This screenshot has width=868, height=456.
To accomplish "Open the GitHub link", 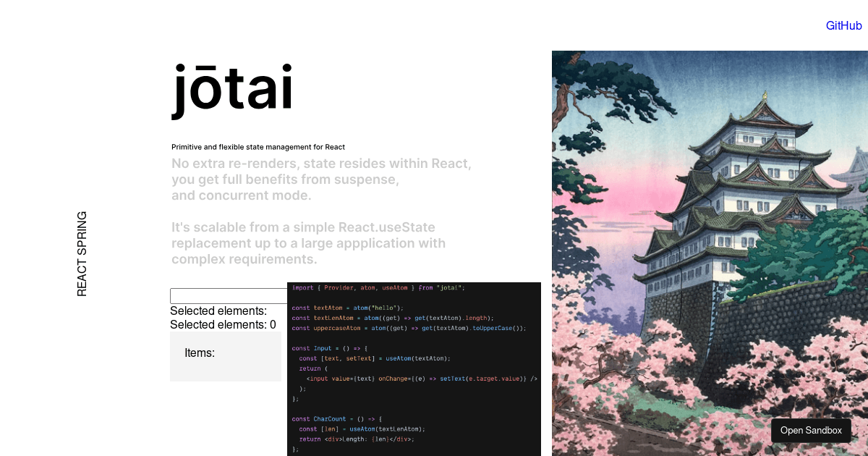I will 844,25.
